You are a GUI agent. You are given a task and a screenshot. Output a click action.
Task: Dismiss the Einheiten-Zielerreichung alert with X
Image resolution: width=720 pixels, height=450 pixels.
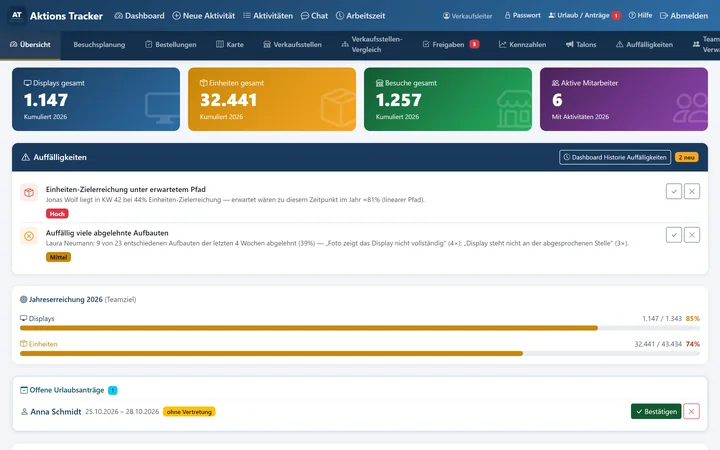(x=692, y=191)
